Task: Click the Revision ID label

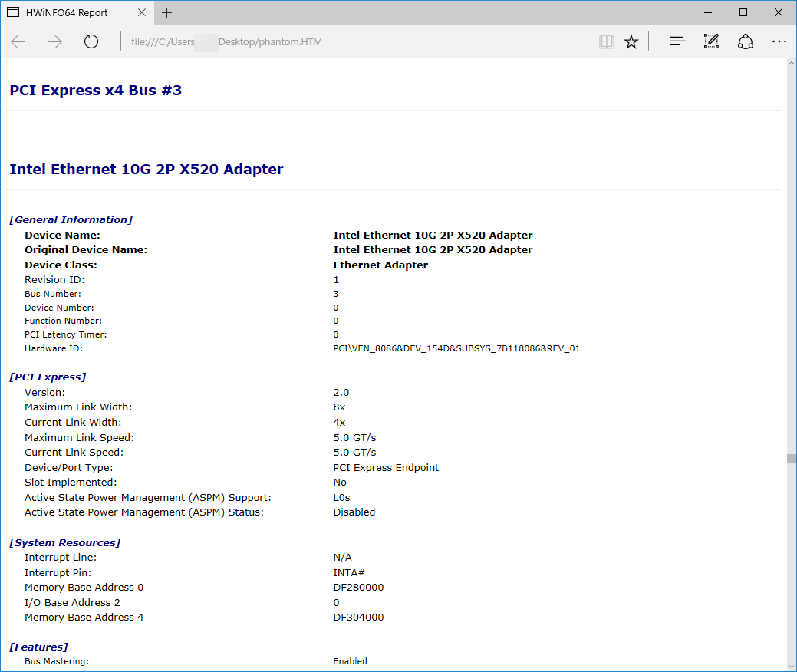Action: point(55,279)
